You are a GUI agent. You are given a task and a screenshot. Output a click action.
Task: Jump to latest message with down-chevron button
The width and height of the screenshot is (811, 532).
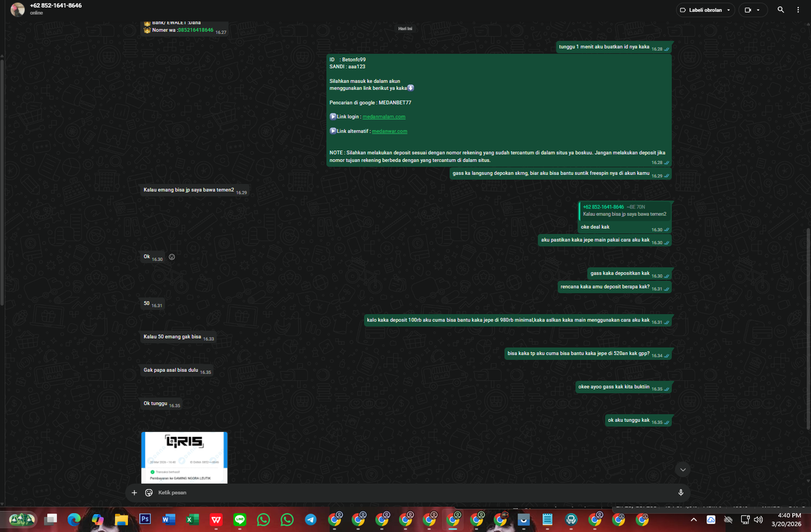pos(682,470)
